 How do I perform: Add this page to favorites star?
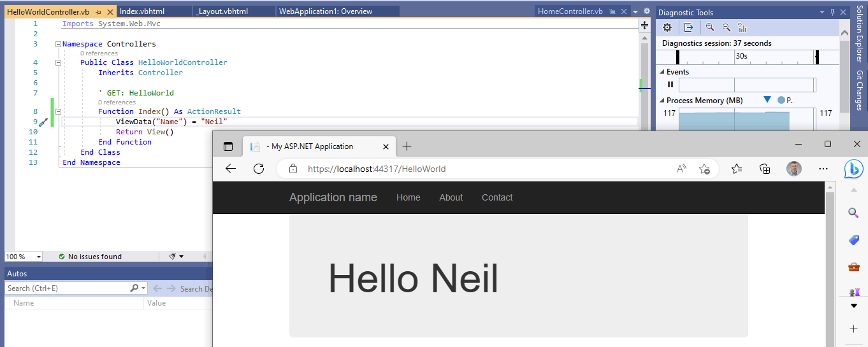(x=704, y=169)
